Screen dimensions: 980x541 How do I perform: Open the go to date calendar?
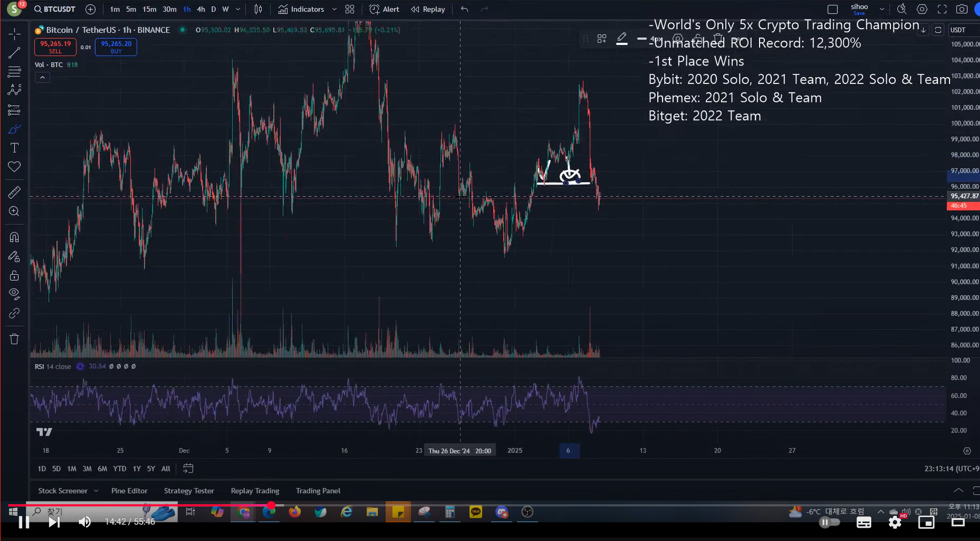188,469
